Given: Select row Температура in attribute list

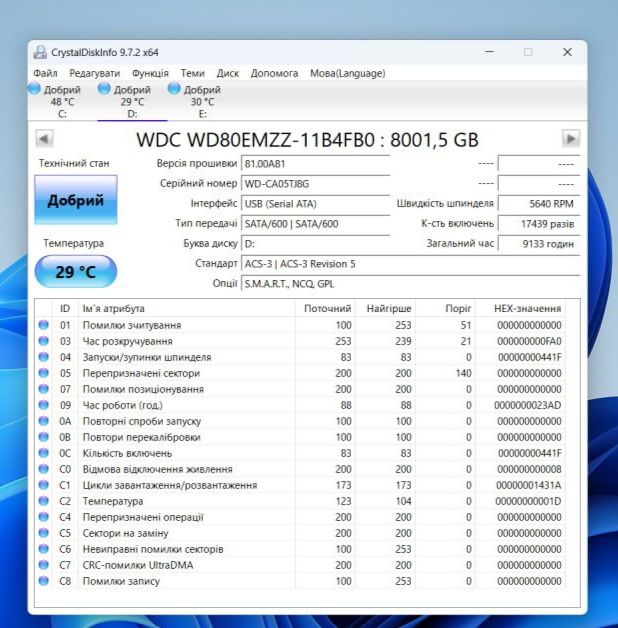Looking at the screenshot, I should coord(300,501).
